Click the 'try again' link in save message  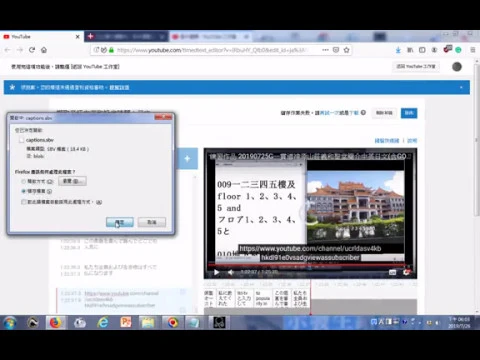click(x=329, y=113)
